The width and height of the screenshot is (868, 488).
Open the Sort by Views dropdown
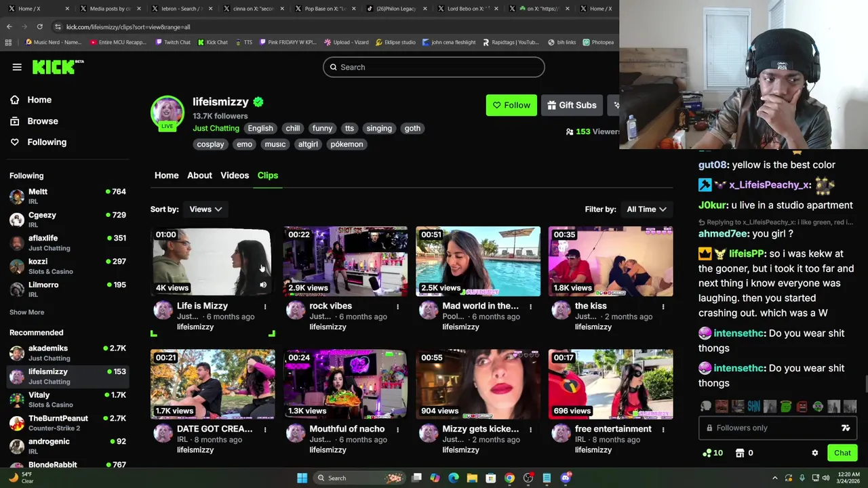tap(205, 209)
